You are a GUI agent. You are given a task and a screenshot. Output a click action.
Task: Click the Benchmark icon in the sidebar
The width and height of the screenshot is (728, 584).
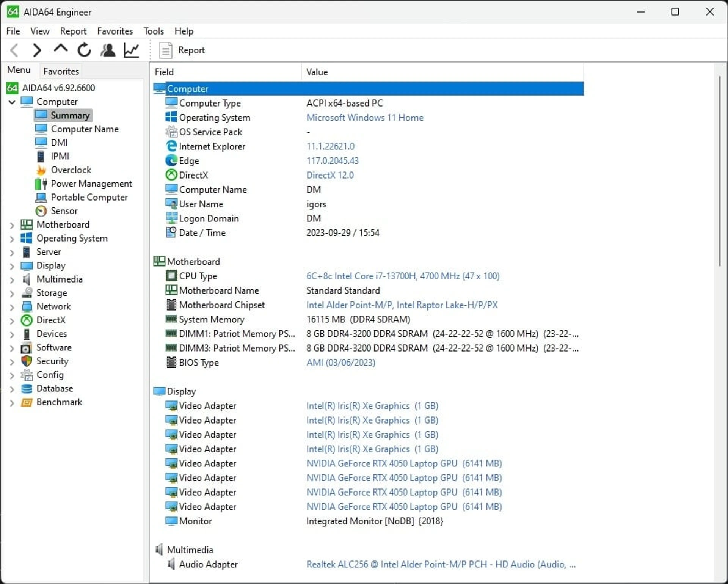(x=27, y=402)
